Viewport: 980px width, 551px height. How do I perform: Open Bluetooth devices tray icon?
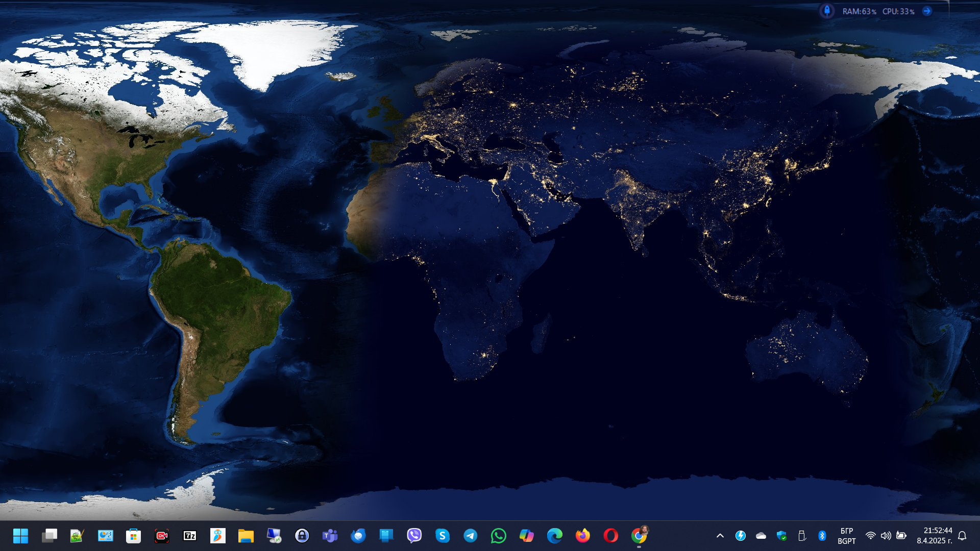[822, 536]
